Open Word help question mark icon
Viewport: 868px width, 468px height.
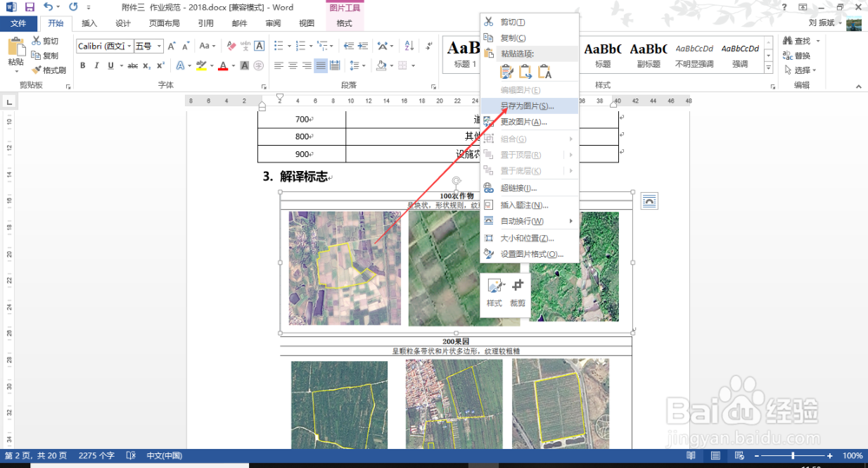coord(784,7)
